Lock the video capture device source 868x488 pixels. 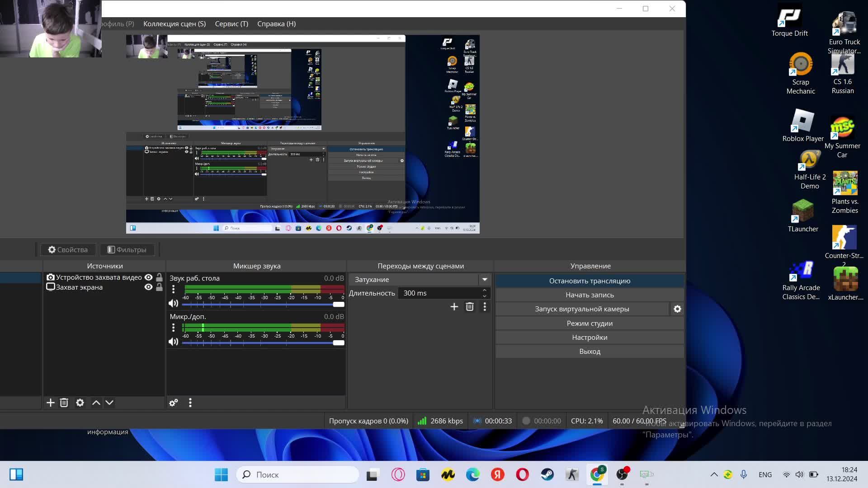[159, 277]
